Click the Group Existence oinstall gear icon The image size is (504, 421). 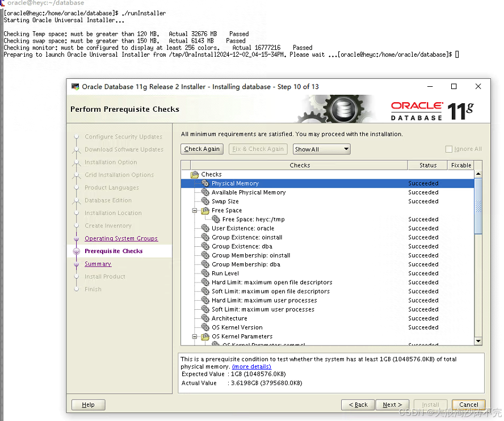click(205, 237)
